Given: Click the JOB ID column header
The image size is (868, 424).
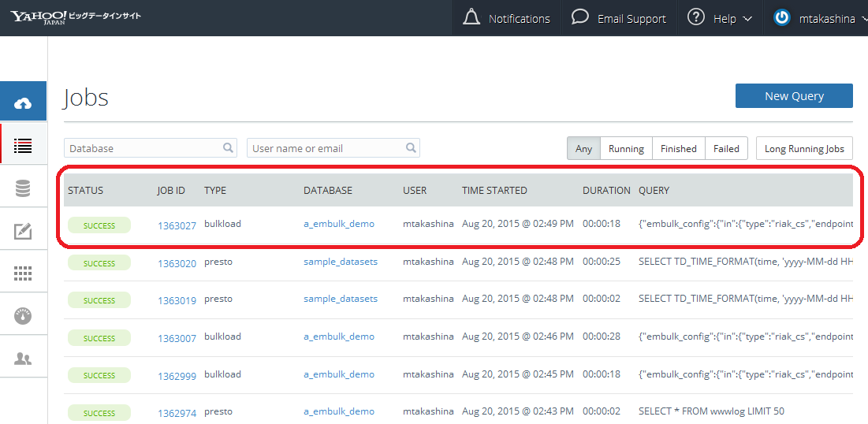Looking at the screenshot, I should 171,191.
